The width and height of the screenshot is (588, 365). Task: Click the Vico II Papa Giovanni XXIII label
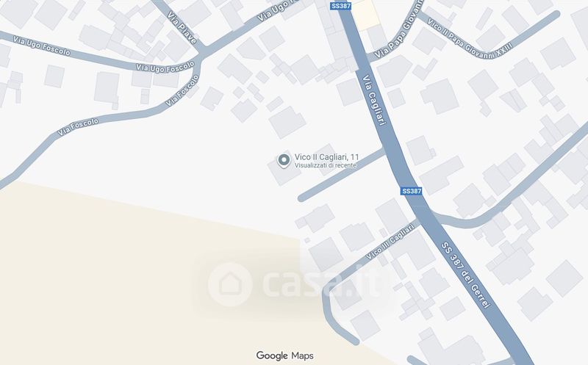[x=470, y=39]
